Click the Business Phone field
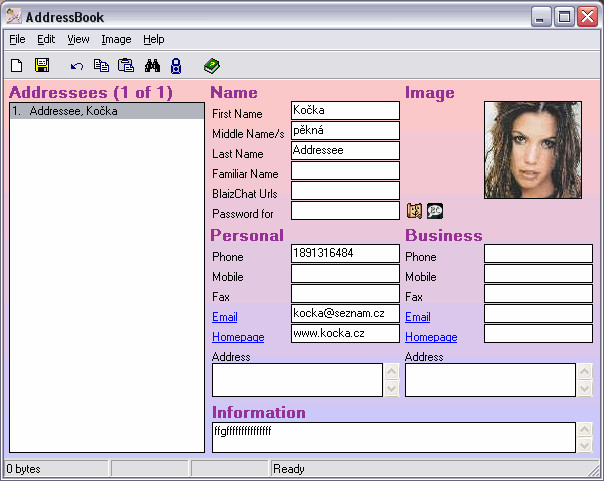604x481 pixels. coord(538,253)
